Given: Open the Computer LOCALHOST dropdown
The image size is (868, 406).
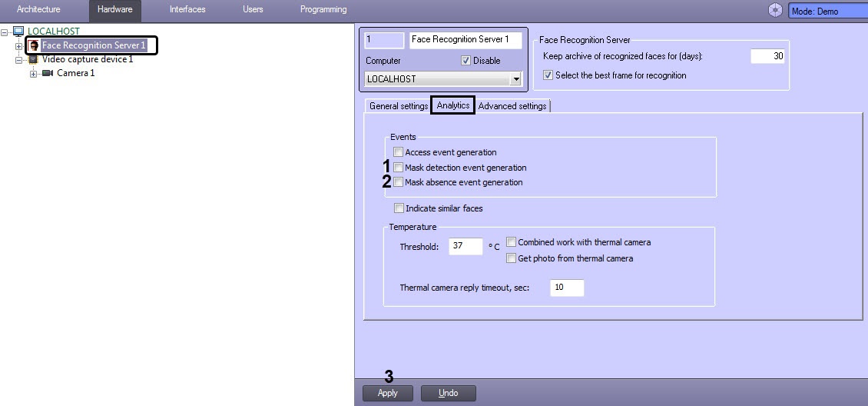Looking at the screenshot, I should point(516,78).
